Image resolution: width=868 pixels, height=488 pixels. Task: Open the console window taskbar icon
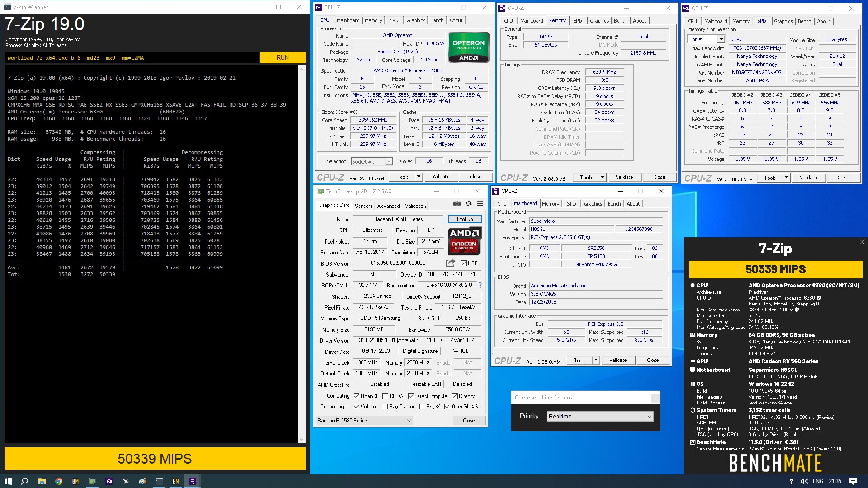pos(159,481)
